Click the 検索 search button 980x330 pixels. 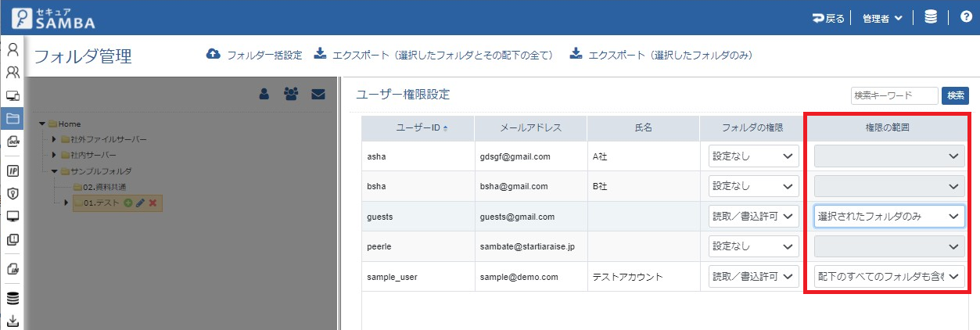click(955, 95)
